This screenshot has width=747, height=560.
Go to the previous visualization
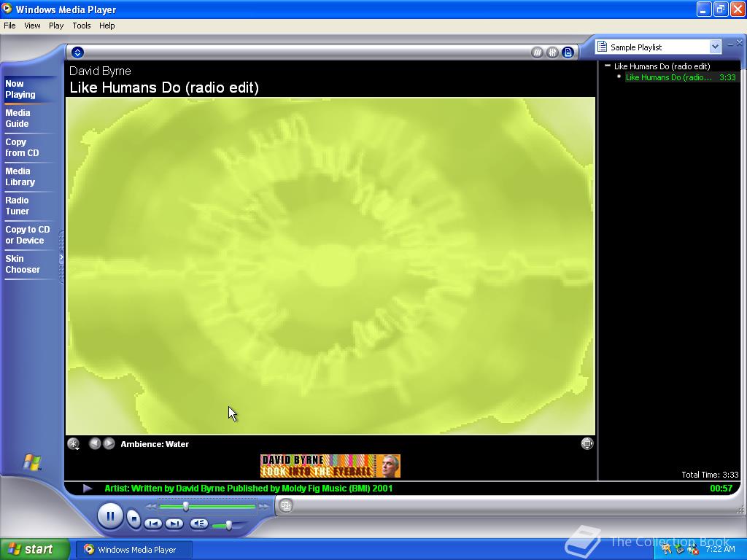pyautogui.click(x=95, y=443)
